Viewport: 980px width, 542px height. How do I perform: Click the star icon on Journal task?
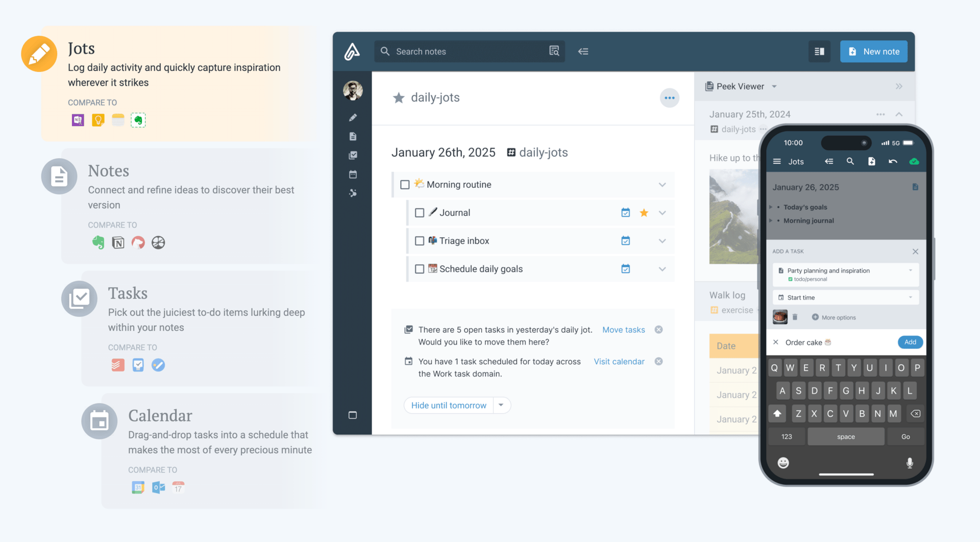[644, 212]
